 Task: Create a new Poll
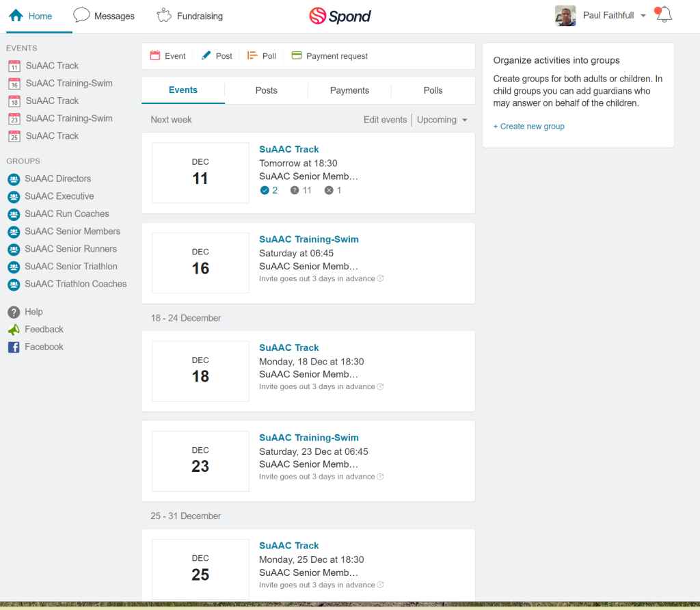pos(262,56)
